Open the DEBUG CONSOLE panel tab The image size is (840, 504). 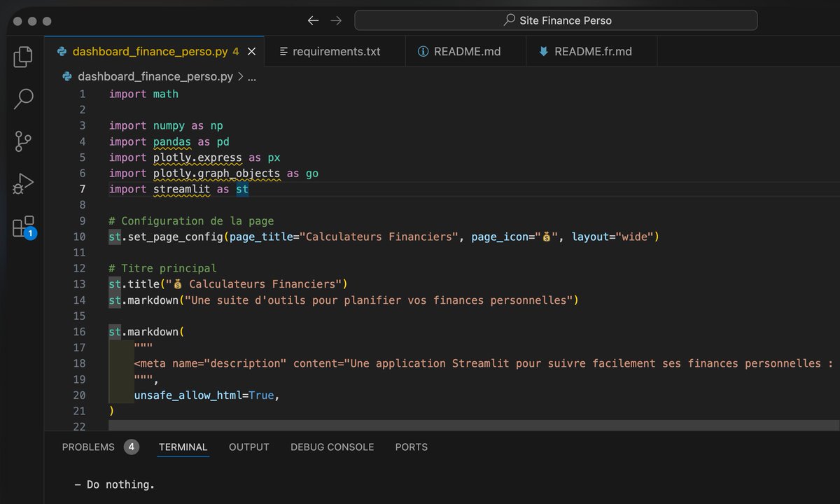[x=332, y=447]
